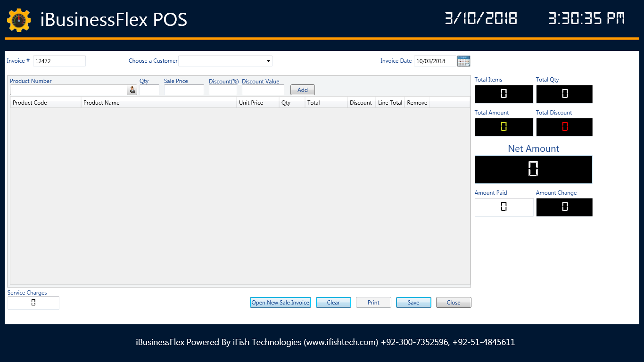Click the Net Amount large display
644x362 pixels.
tap(534, 170)
